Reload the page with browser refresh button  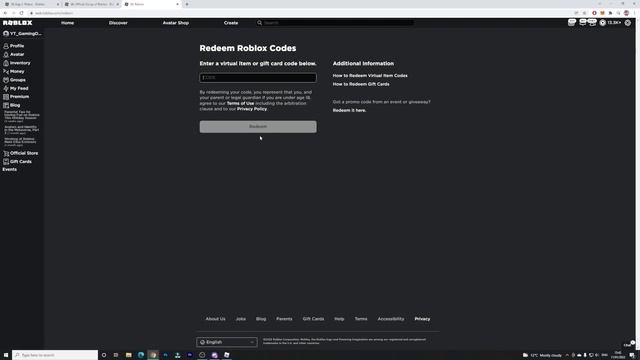21,13
